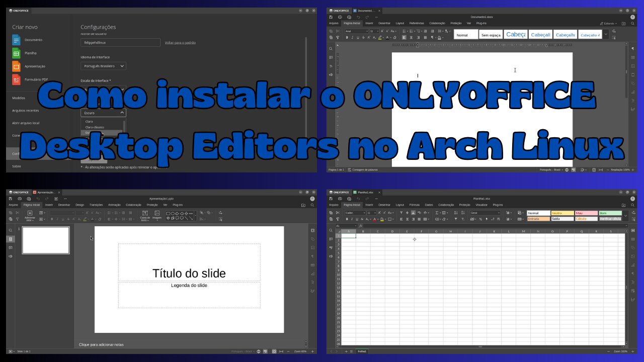644x362 pixels.
Task: Open the theme dropdown showing Escuro
Action: pos(103,113)
